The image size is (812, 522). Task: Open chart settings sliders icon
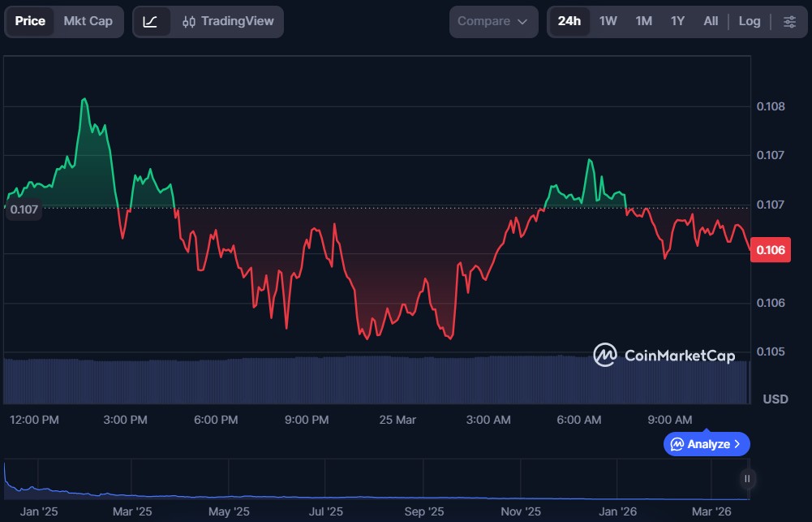tap(789, 21)
